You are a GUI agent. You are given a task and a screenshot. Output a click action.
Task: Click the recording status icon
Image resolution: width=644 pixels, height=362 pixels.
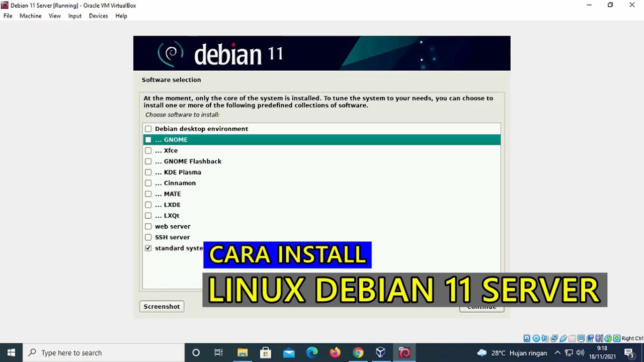590,338
